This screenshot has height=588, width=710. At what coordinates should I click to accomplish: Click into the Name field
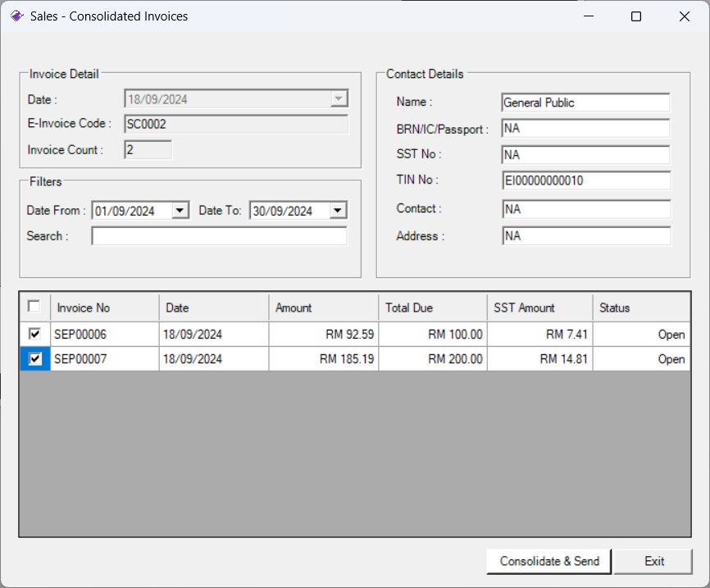(585, 103)
